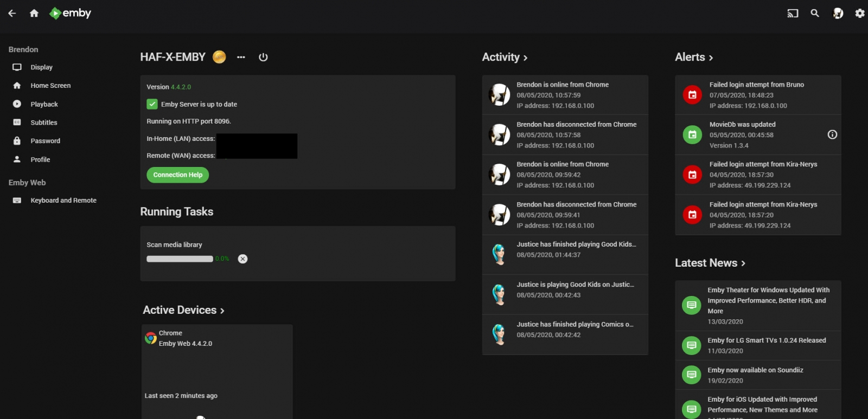
Task: Click the Emby Premiere badge icon
Action: point(219,57)
